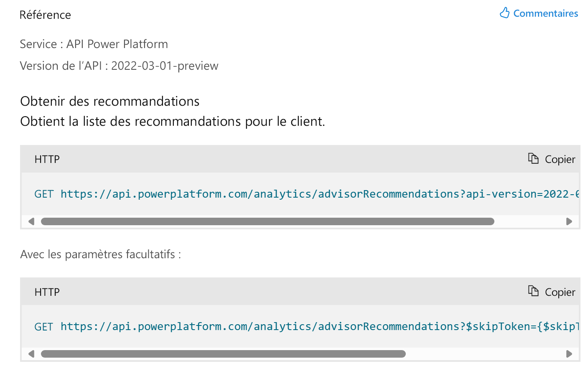This screenshot has height=366, width=588.
Task: Click the "Obtenir des recommandations" heading
Action: pyautogui.click(x=110, y=101)
